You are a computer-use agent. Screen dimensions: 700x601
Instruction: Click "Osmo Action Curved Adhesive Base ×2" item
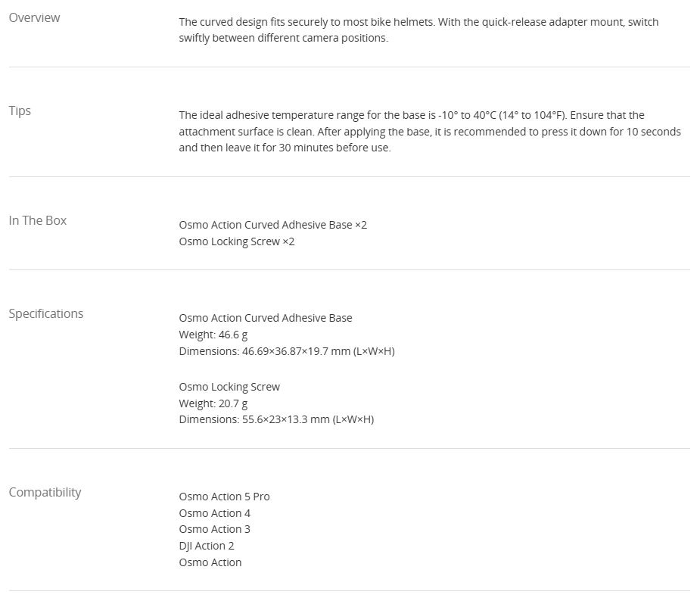point(272,225)
